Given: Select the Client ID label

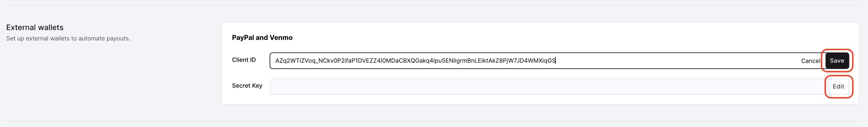Looking at the screenshot, I should (244, 60).
